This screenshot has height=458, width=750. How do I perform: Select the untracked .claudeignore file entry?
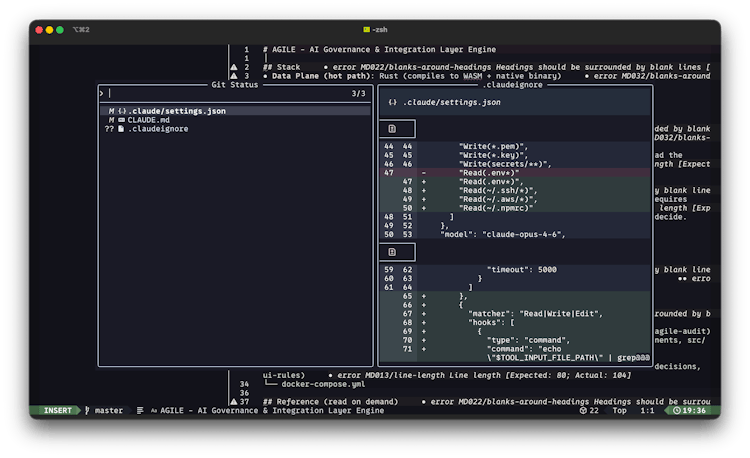pyautogui.click(x=158, y=129)
